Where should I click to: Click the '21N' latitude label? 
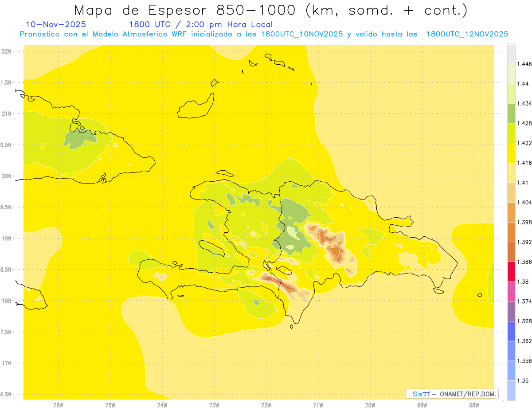coord(7,114)
